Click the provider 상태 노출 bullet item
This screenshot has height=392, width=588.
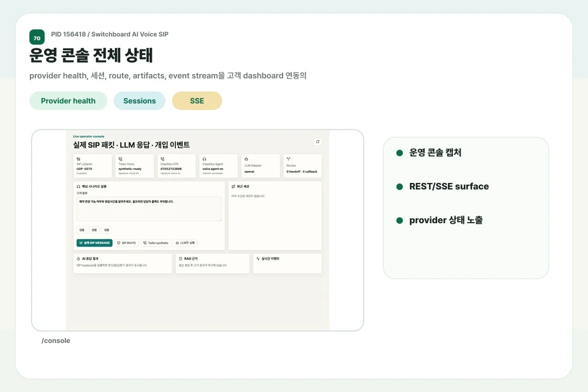click(446, 220)
